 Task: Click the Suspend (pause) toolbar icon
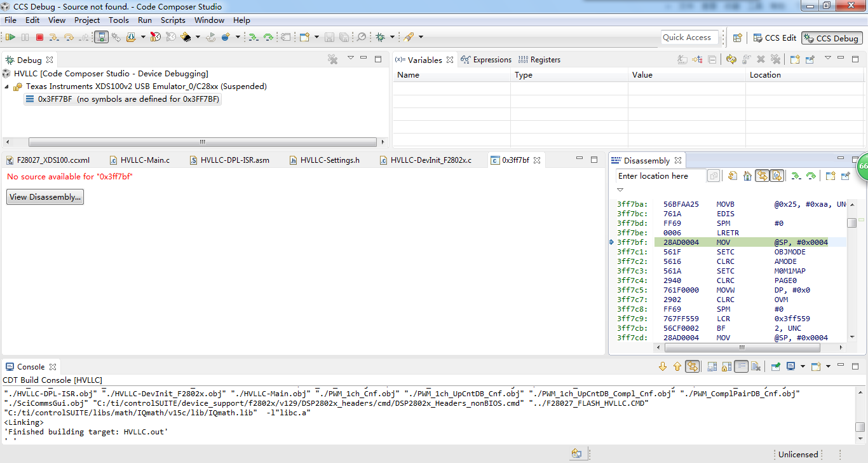click(25, 38)
